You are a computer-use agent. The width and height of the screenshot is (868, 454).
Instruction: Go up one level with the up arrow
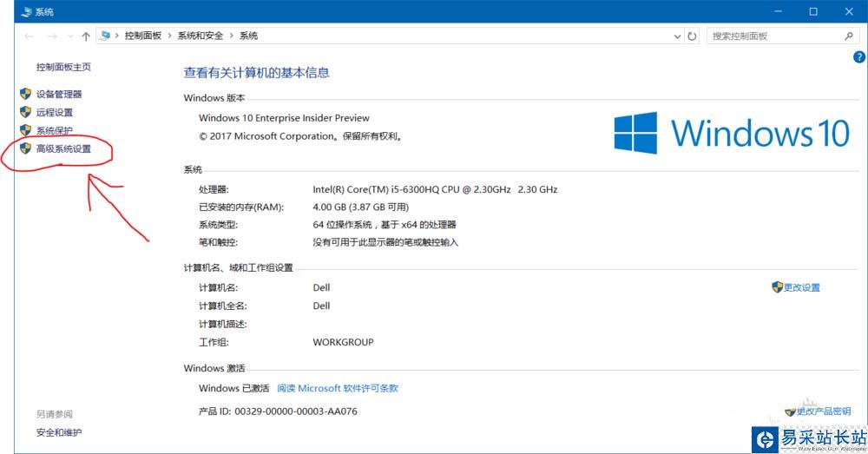click(86, 36)
